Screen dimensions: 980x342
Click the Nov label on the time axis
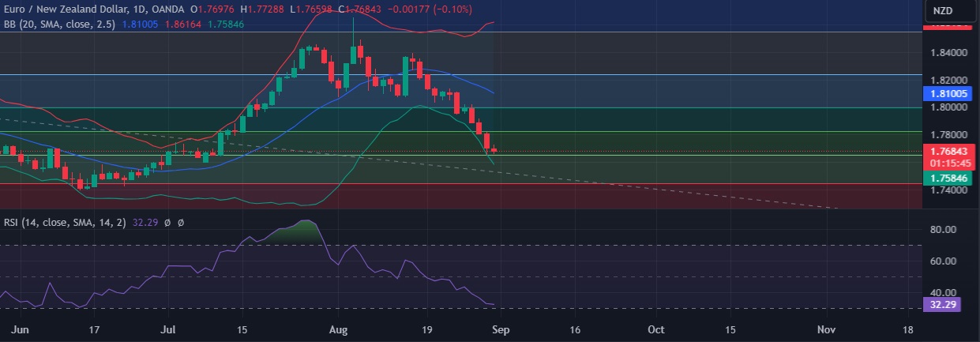(827, 329)
